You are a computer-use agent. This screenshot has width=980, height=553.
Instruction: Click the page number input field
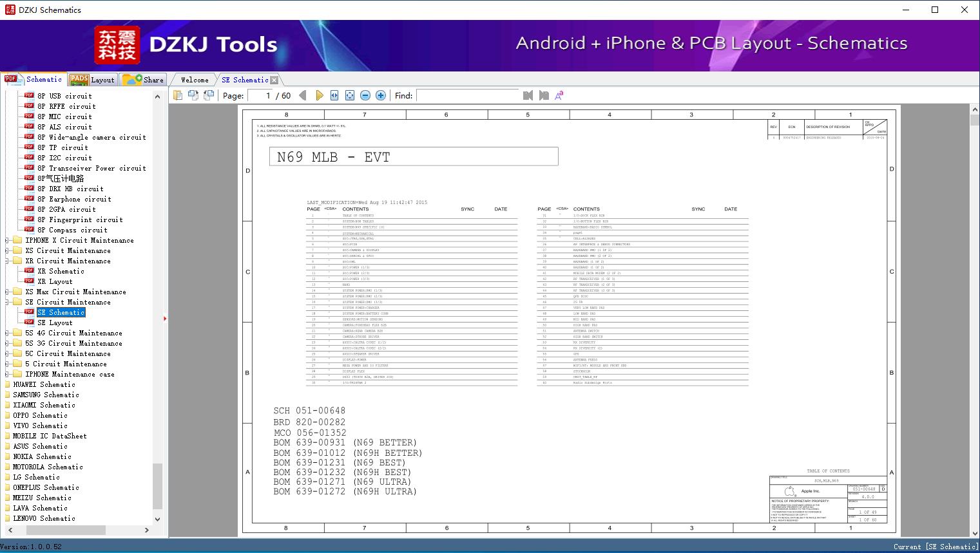260,95
